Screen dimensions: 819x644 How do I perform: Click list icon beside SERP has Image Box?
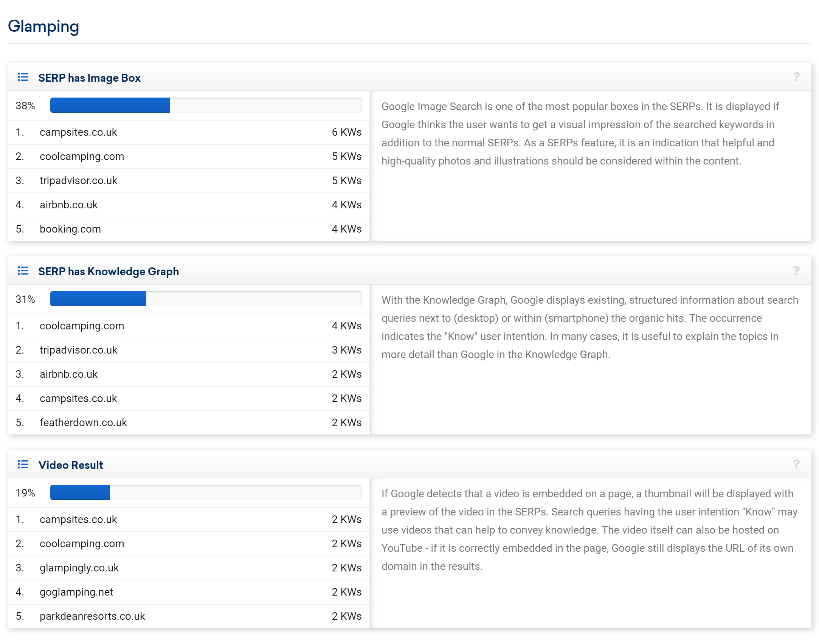23,78
